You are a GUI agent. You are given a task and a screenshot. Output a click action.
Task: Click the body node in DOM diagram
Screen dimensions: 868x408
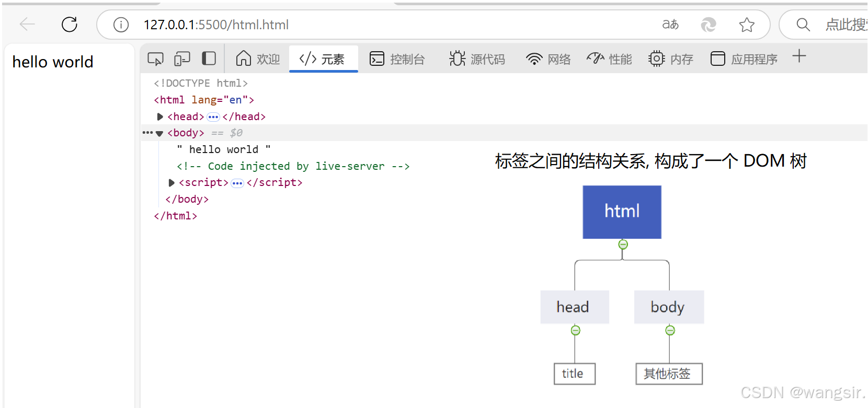(669, 307)
